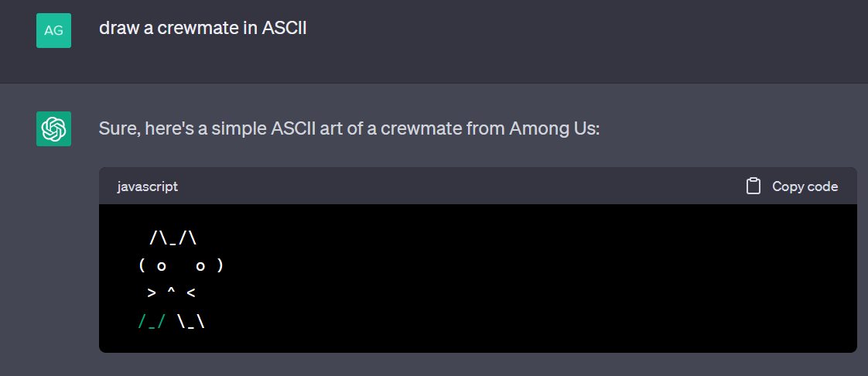This screenshot has width=868, height=376.
Task: Click the < character on the third code line
Action: [x=191, y=293]
